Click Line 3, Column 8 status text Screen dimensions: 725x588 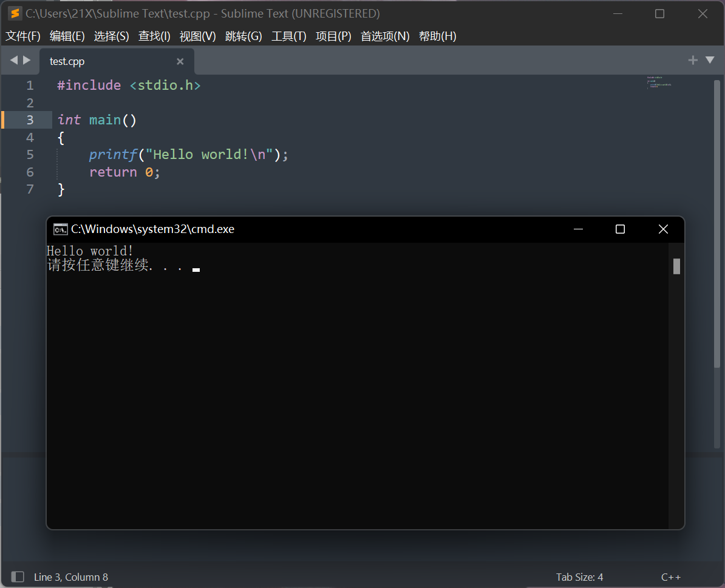pos(71,577)
